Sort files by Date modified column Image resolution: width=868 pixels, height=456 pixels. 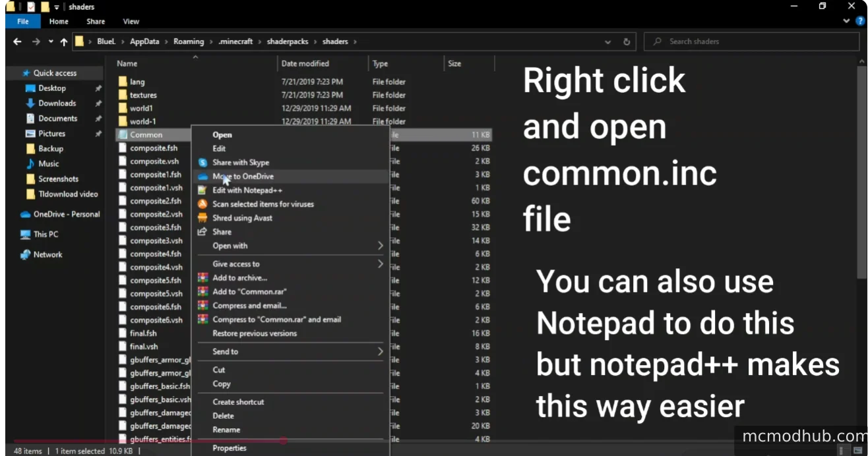(x=305, y=64)
